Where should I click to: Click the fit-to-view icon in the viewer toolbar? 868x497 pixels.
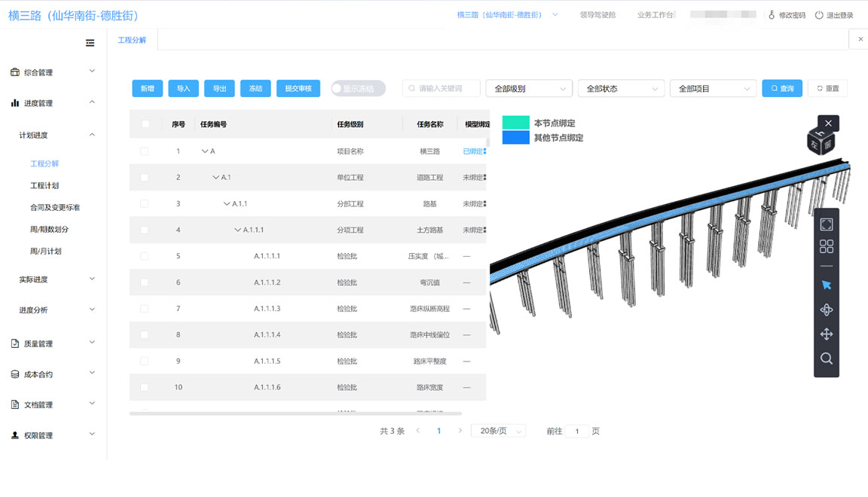(x=826, y=223)
